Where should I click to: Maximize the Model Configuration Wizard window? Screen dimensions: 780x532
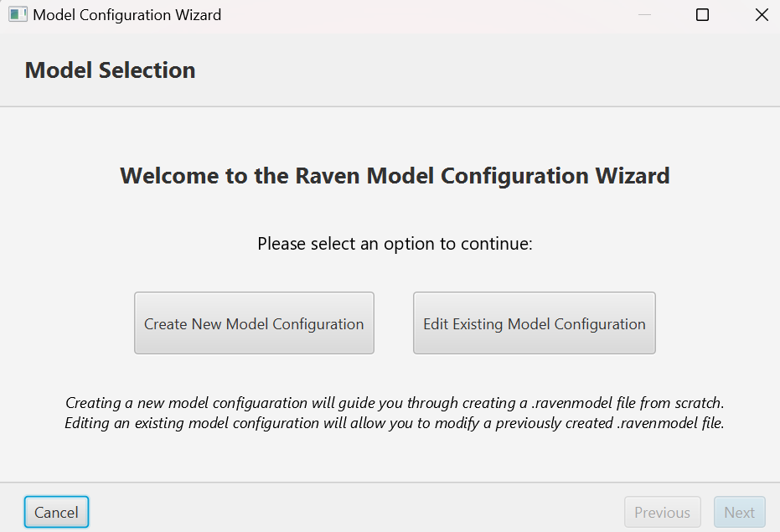703,15
